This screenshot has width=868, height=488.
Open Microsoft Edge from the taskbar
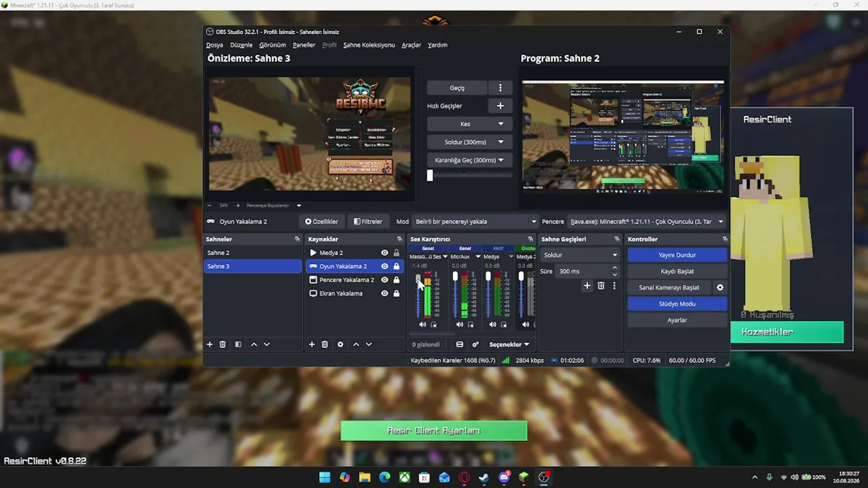tap(384, 477)
